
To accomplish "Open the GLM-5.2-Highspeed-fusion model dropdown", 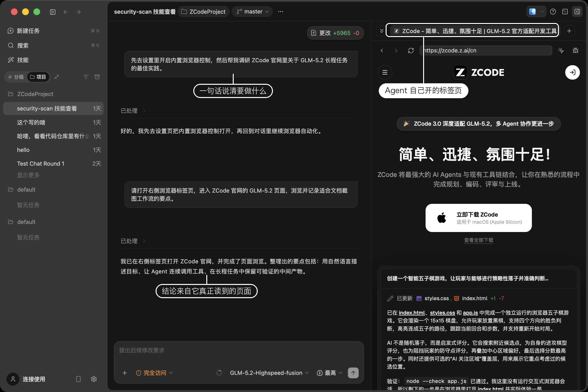I will click(269, 373).
